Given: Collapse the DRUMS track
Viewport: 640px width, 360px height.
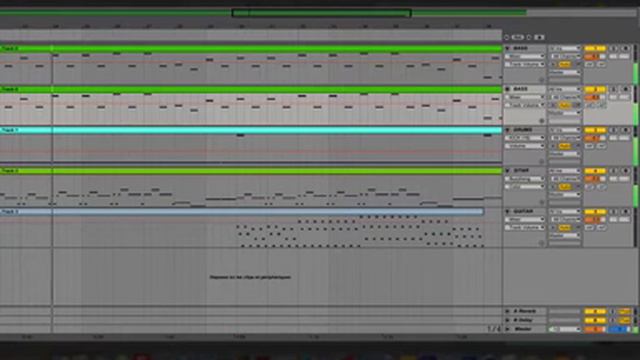Looking at the screenshot, I should coord(507,130).
